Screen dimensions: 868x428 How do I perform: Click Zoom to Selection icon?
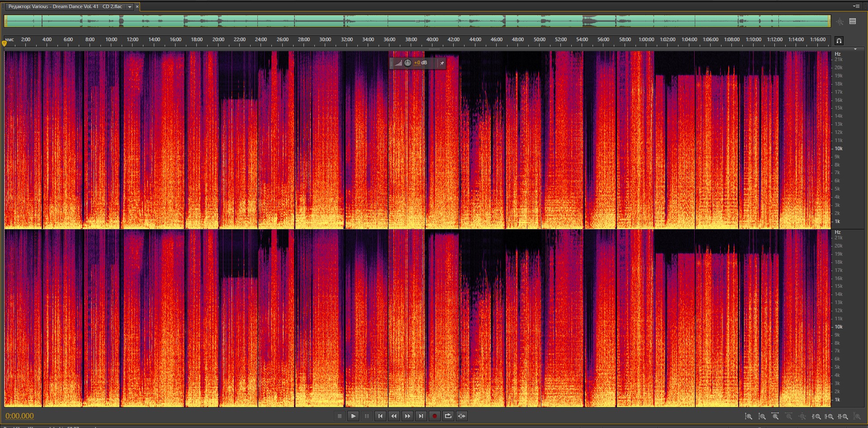click(x=843, y=416)
